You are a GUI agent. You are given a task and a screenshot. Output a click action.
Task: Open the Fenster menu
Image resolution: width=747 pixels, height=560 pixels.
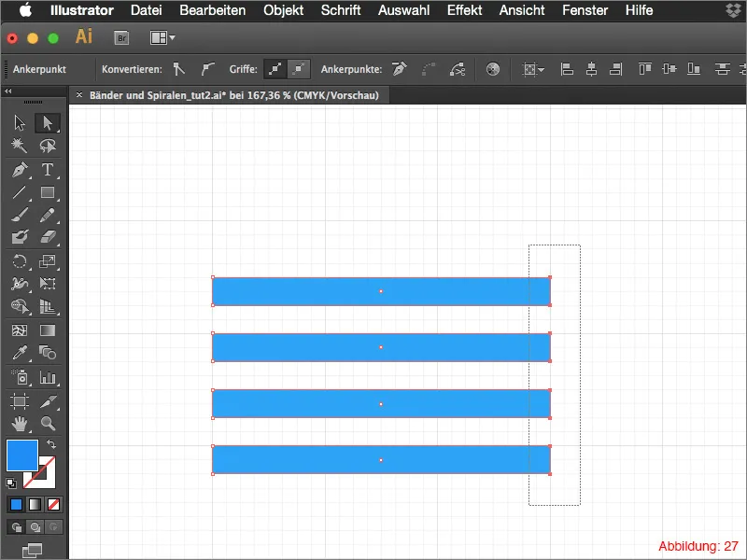pyautogui.click(x=585, y=10)
